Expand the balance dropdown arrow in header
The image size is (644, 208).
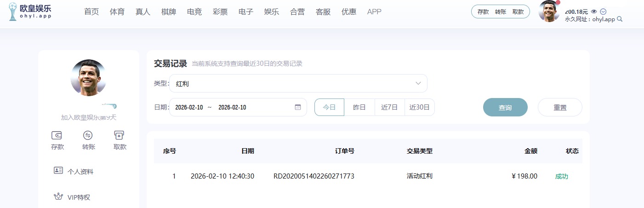[604, 12]
